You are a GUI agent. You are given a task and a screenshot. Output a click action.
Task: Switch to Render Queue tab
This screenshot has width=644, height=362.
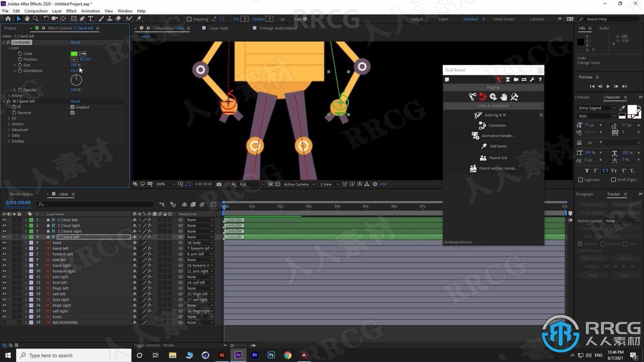click(21, 194)
